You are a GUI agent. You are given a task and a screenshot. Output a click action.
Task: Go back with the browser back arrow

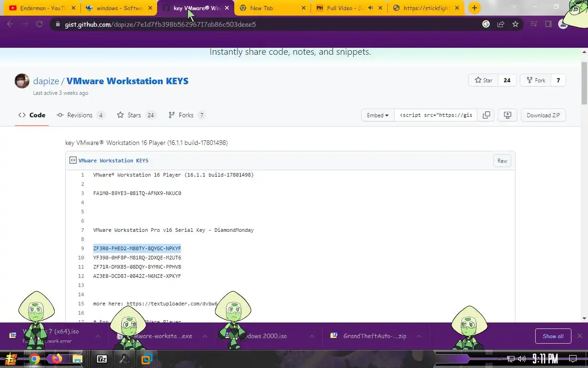(x=10, y=24)
